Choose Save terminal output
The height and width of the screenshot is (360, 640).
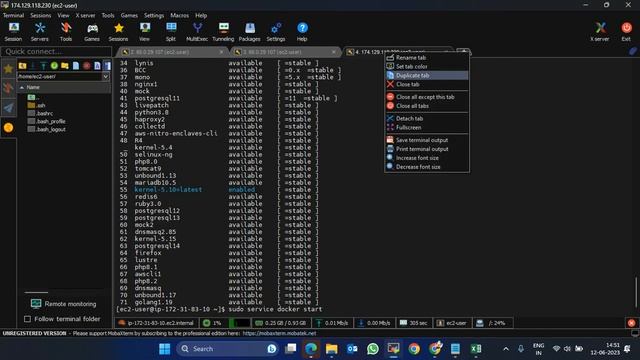pos(427,140)
